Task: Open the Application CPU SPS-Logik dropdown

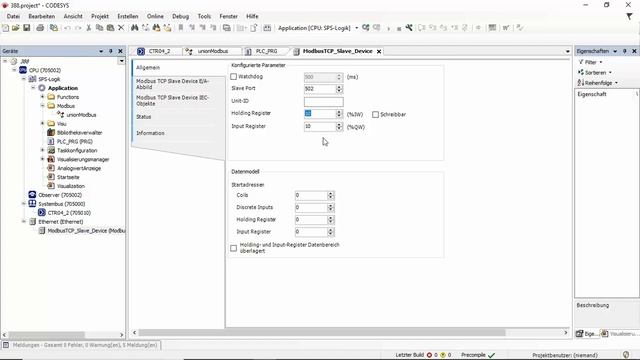Action: (x=356, y=28)
